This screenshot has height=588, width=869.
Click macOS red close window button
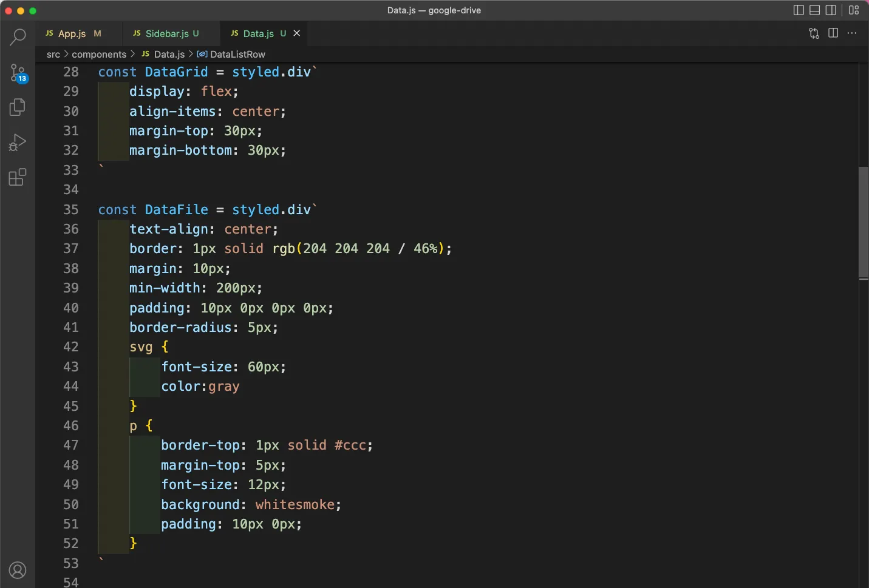9,11
